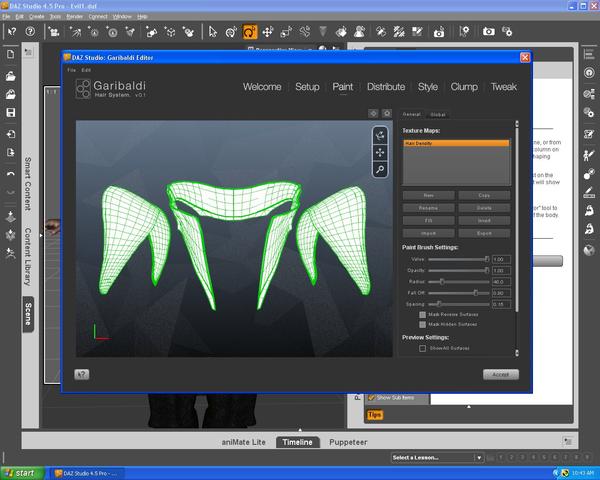Switch to the Welcome tab in Garibaldi

click(x=262, y=87)
